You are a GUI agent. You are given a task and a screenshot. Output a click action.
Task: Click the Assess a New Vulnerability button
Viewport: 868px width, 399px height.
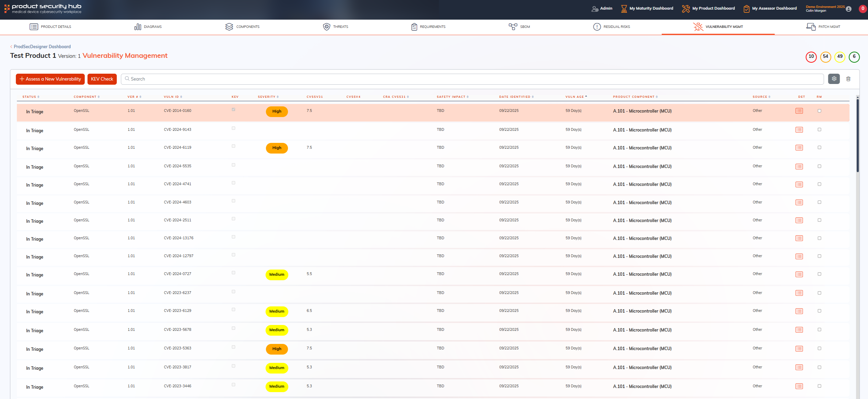coord(50,79)
